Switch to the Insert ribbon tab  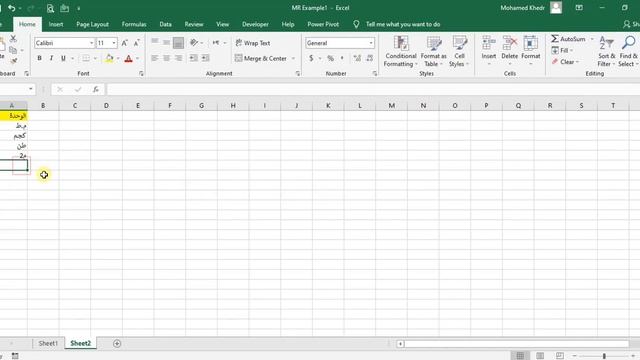tap(56, 24)
